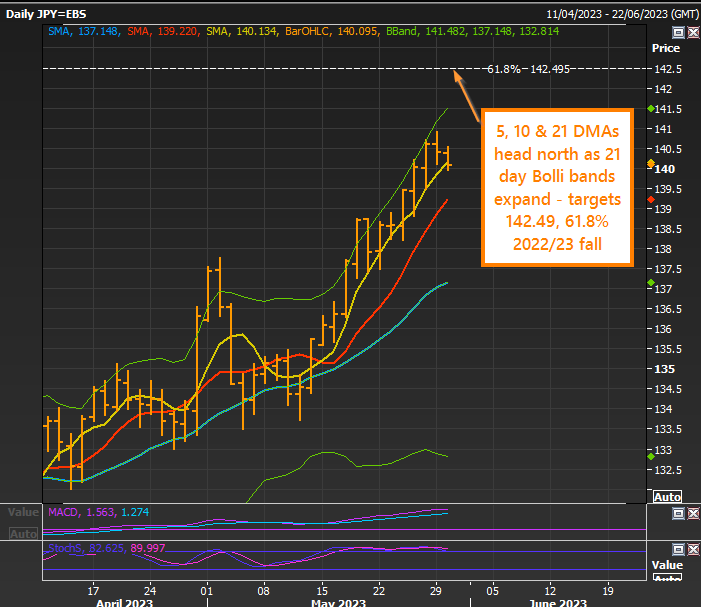
Task: Click the MACD indicator label
Action: [98, 512]
